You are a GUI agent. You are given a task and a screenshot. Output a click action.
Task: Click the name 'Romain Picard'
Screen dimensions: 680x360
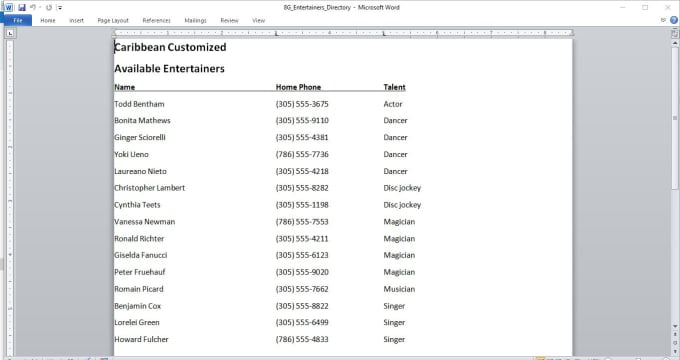click(x=139, y=289)
